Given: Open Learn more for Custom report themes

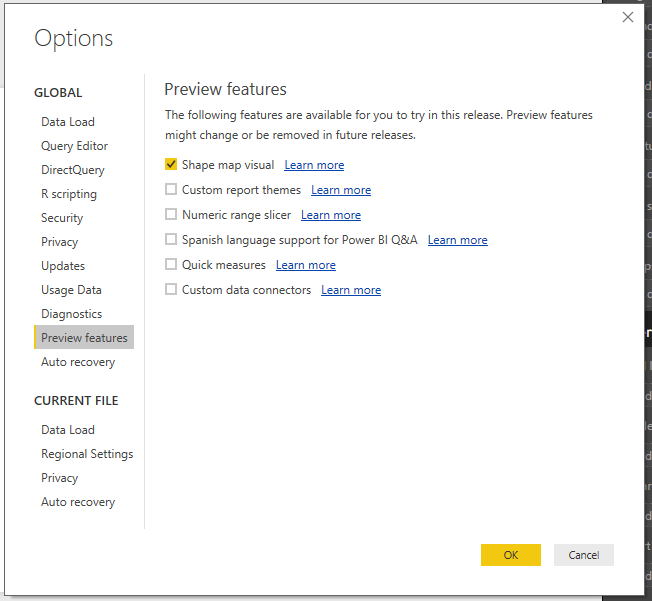Looking at the screenshot, I should [x=341, y=190].
